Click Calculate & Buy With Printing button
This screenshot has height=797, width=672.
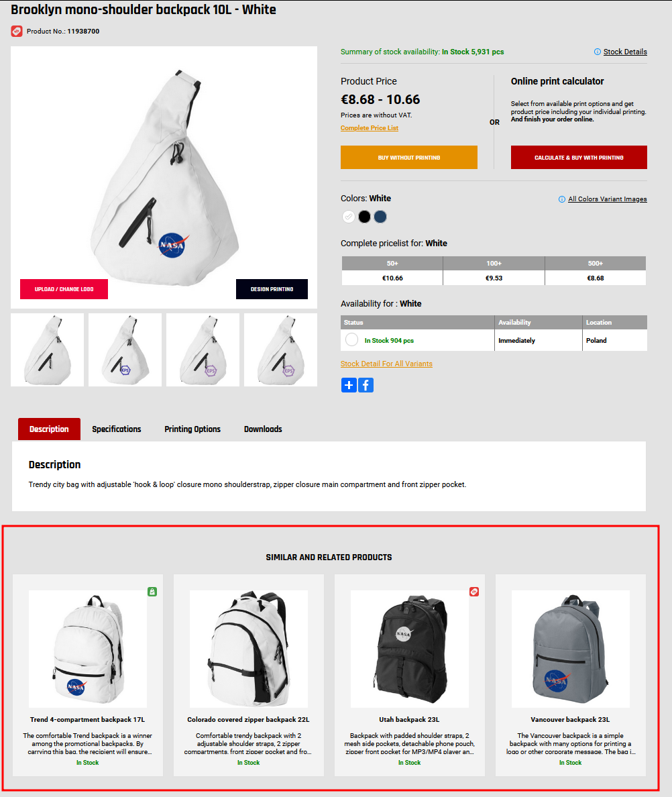pyautogui.click(x=579, y=158)
